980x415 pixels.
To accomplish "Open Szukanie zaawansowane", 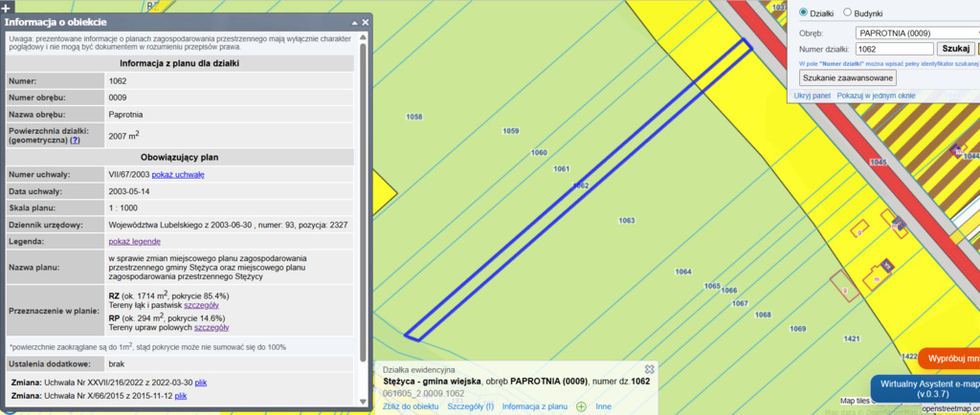I will pos(848,78).
